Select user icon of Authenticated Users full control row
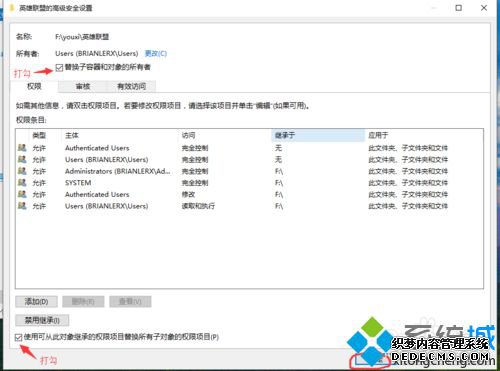This screenshot has height=371, width=500. pos(22,148)
